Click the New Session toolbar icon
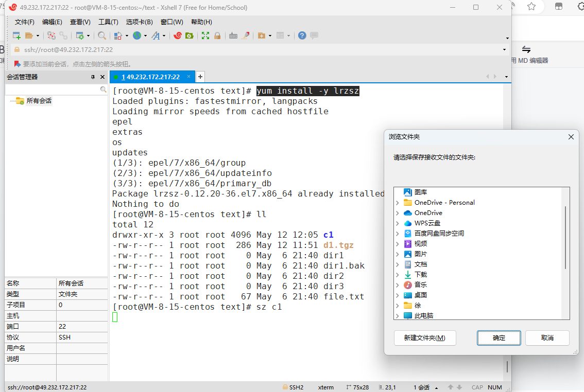 click(x=16, y=35)
